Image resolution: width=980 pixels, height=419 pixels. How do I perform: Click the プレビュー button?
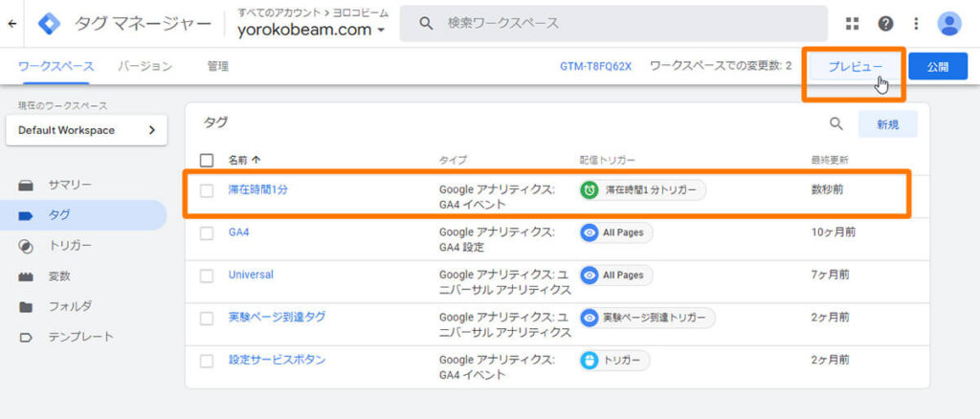[856, 67]
